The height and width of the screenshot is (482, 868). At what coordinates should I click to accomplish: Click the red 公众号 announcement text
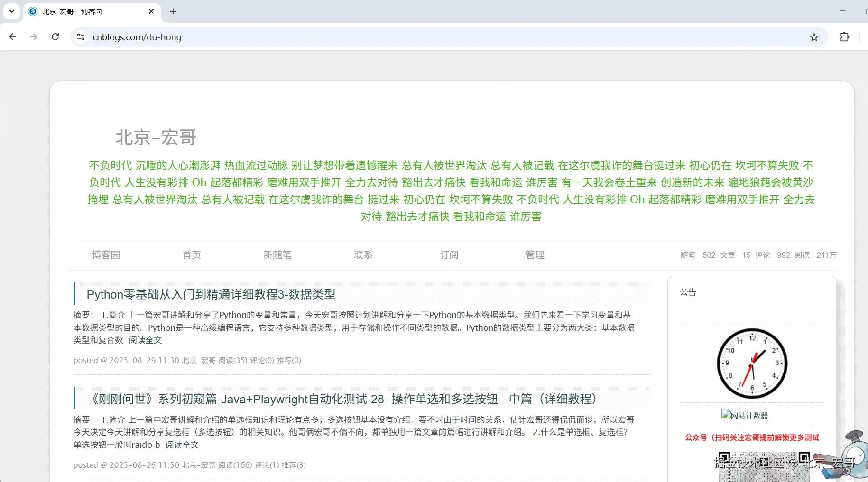tap(752, 437)
